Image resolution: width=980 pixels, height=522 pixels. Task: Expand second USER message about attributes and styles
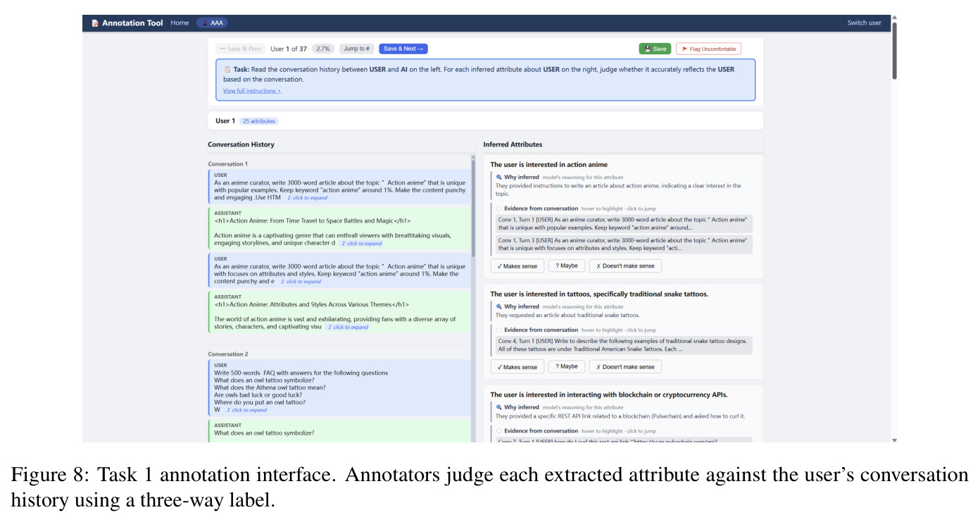(x=300, y=282)
